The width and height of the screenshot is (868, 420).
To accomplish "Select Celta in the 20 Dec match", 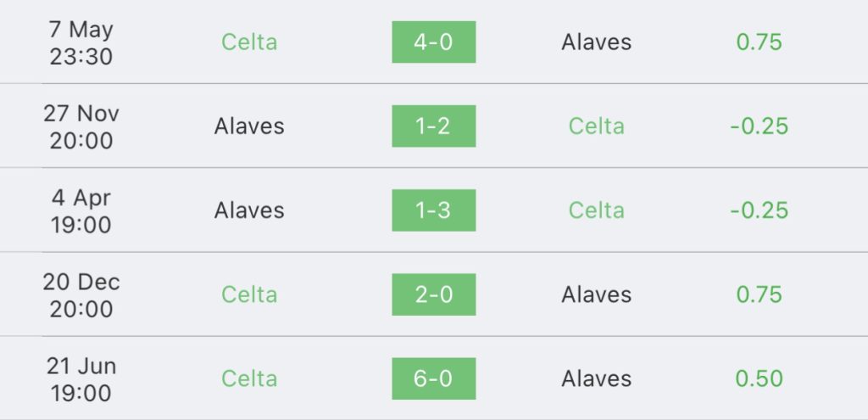I will (249, 294).
